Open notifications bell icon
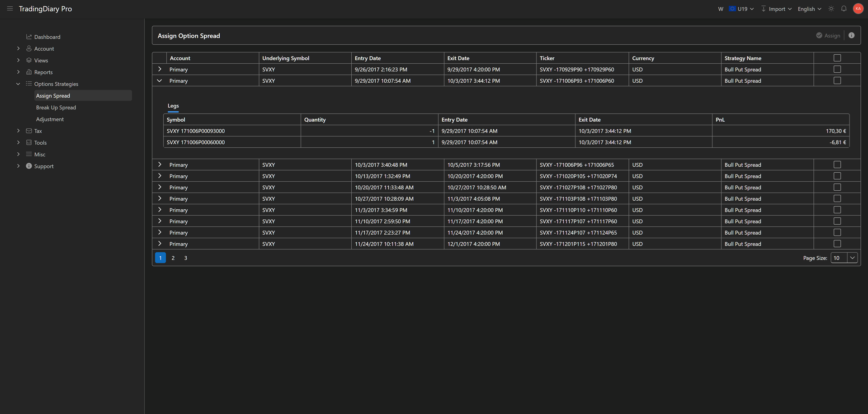The image size is (868, 414). pyautogui.click(x=844, y=9)
